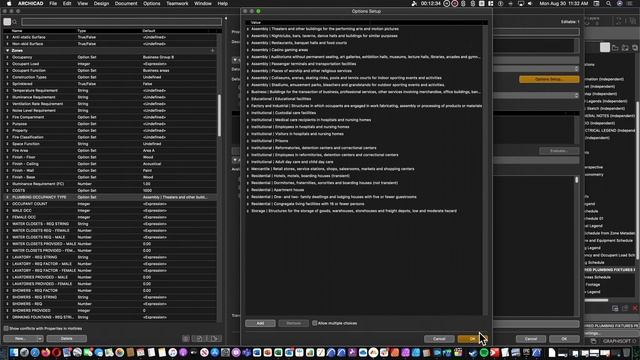Click the navigator horizontal scrollbar thumb
640x360 pixels.
coord(596,300)
